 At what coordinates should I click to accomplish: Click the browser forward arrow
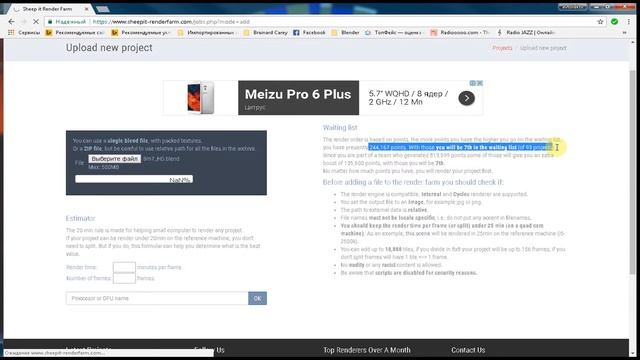tap(24, 22)
